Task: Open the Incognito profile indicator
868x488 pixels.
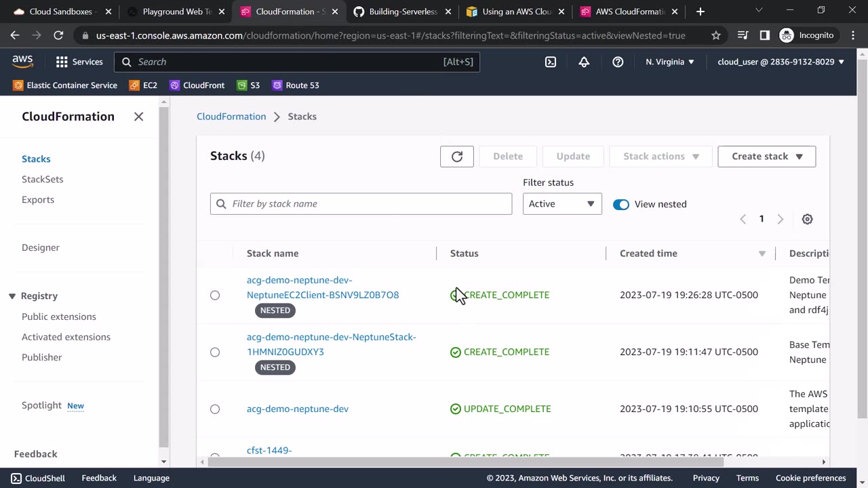Action: click(807, 35)
